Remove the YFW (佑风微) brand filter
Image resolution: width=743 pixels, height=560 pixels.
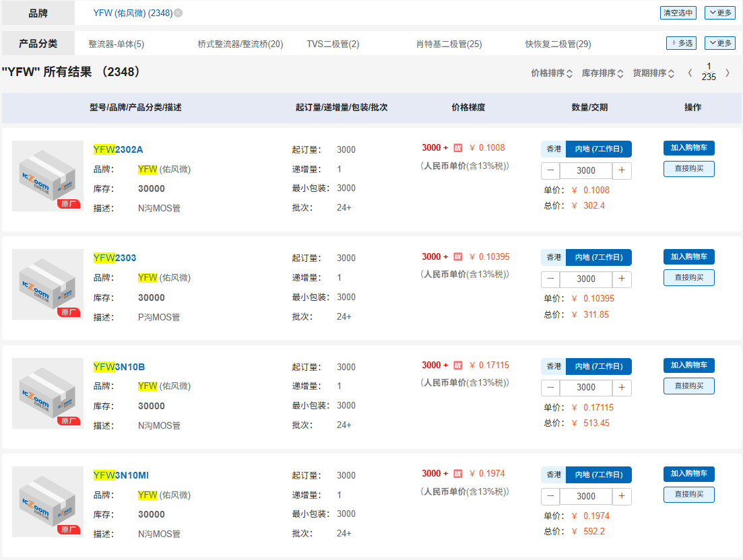click(178, 13)
